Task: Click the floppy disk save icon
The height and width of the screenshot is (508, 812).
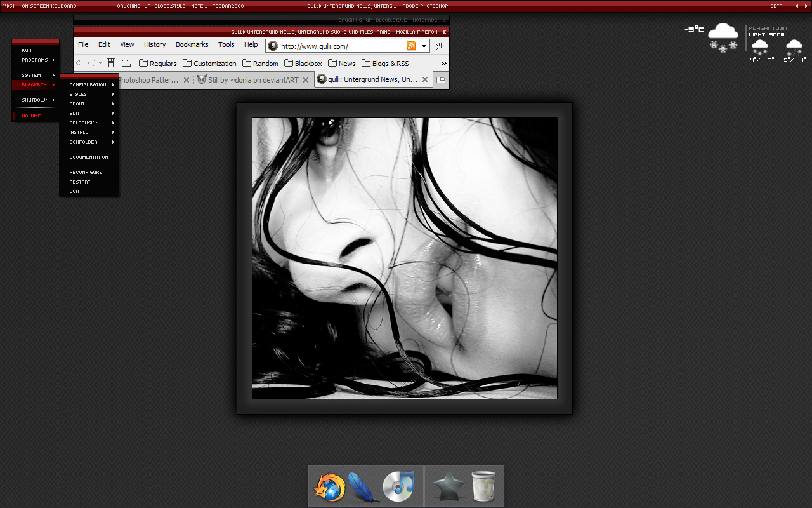Action: [111, 63]
